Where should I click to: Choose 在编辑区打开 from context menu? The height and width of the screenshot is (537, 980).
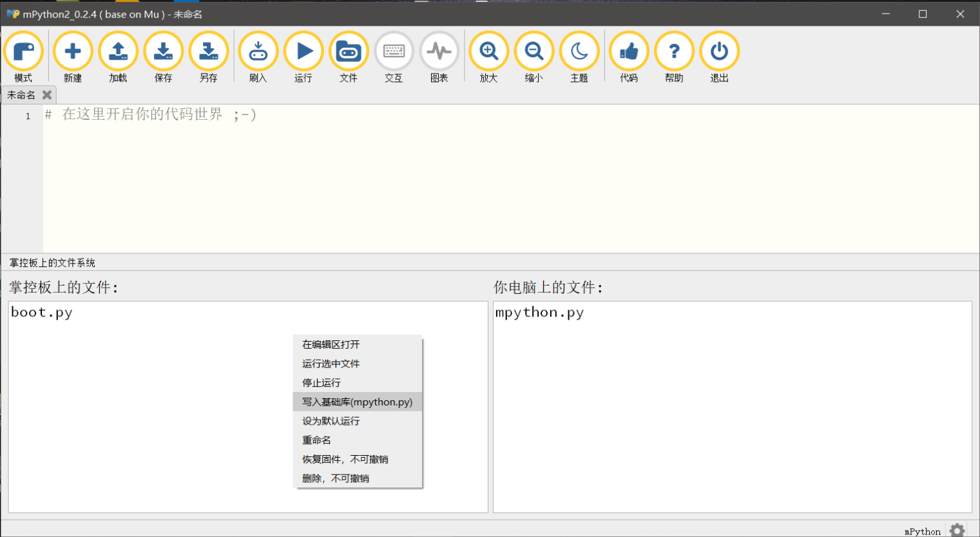(x=358, y=344)
